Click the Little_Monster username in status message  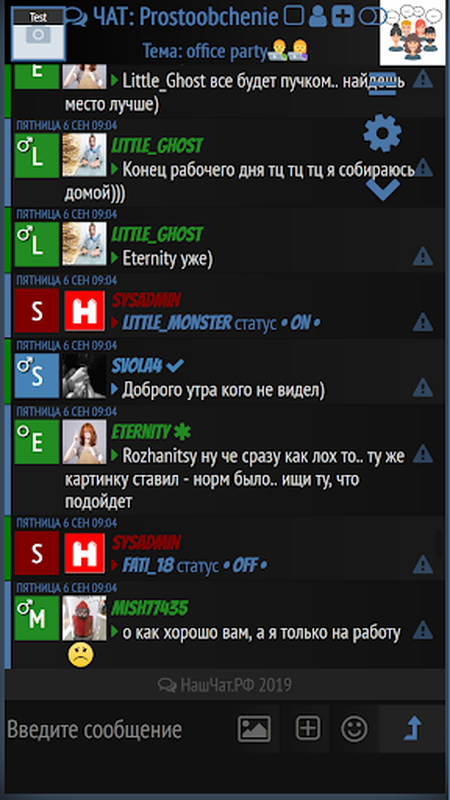click(x=177, y=322)
